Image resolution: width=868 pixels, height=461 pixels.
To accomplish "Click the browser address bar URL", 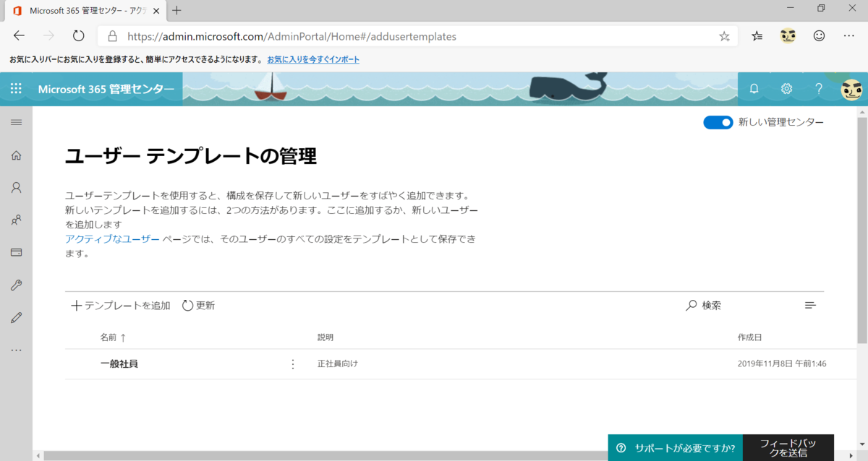I will click(x=292, y=36).
